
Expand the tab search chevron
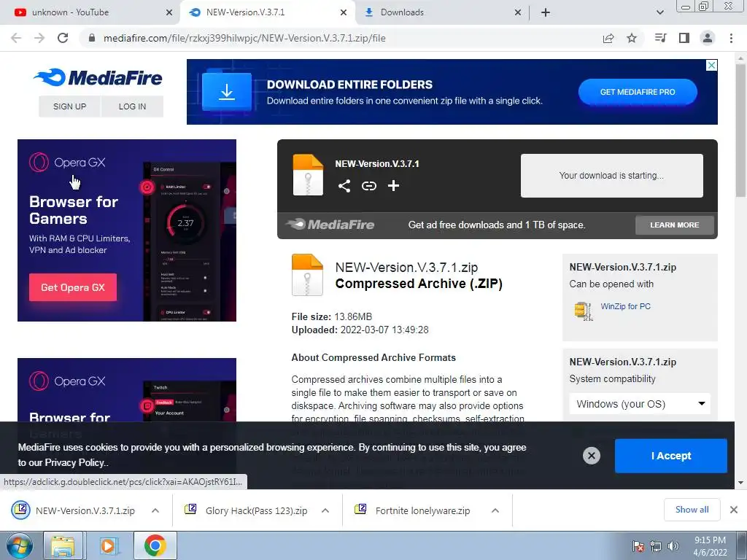[659, 12]
